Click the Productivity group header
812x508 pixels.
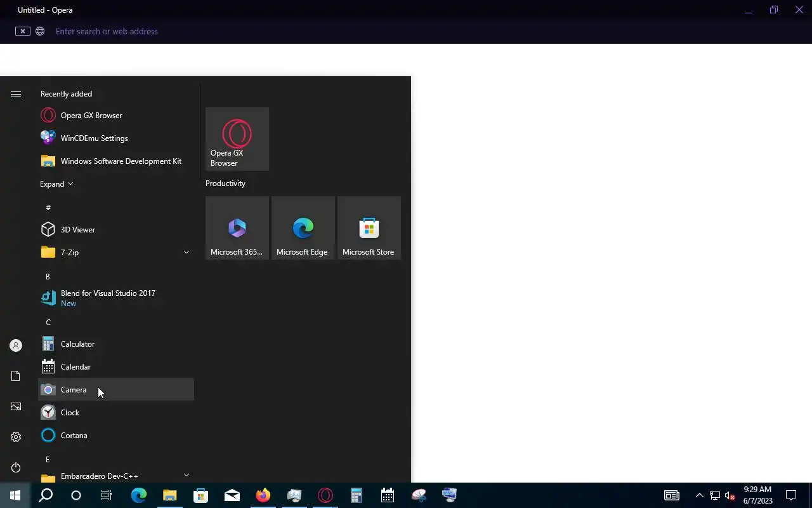[x=225, y=184]
